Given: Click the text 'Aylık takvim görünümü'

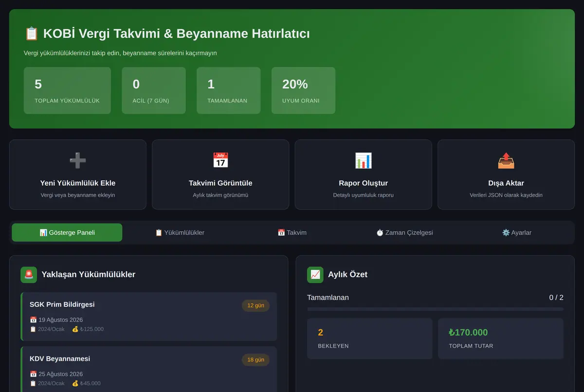Looking at the screenshot, I should (x=220, y=195).
